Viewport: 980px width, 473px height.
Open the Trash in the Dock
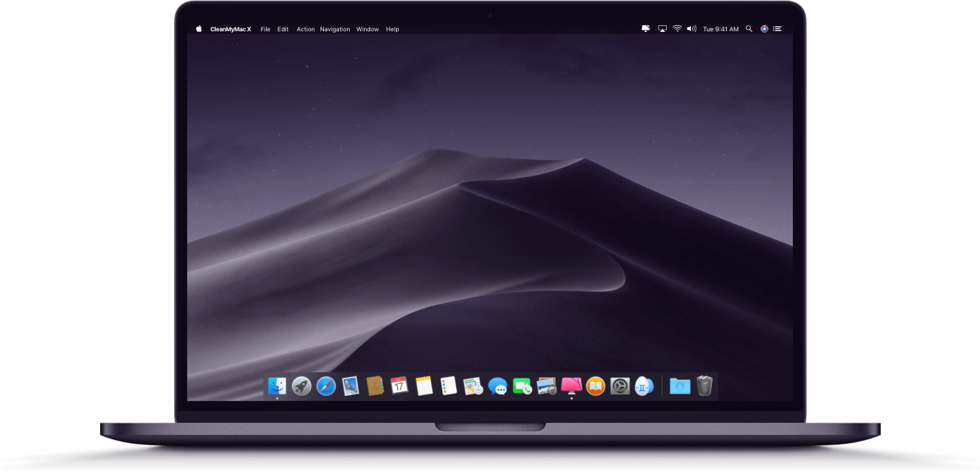[704, 387]
